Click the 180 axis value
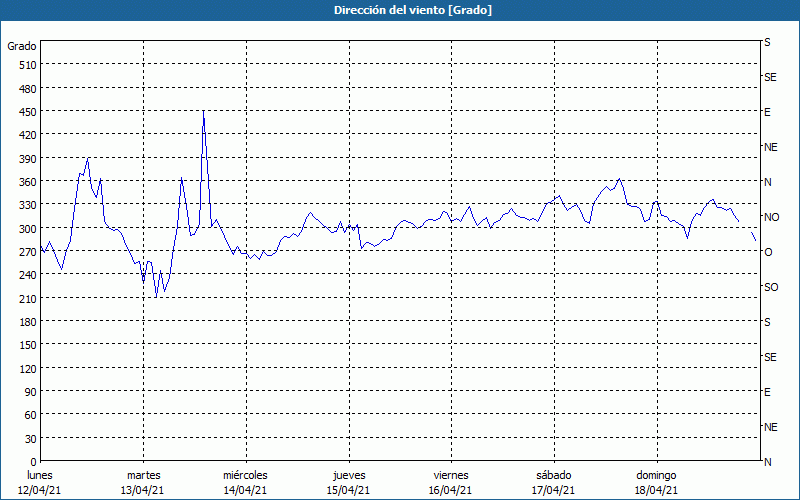 28,322
